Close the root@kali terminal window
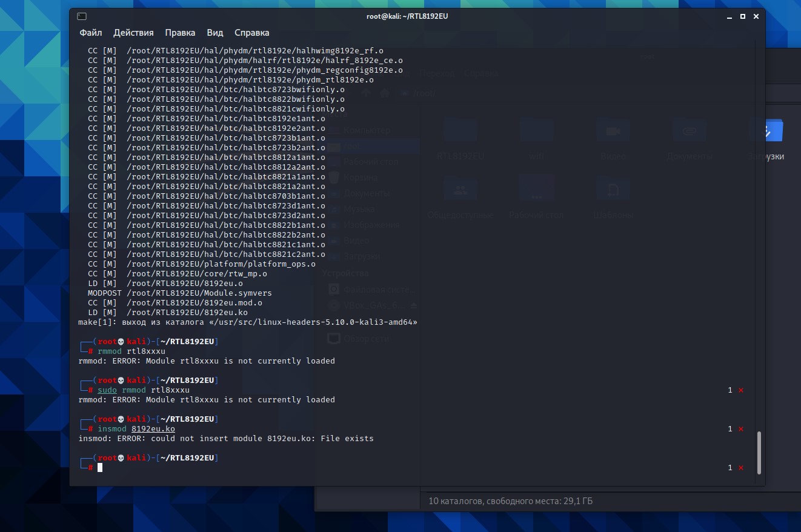 pos(756,16)
